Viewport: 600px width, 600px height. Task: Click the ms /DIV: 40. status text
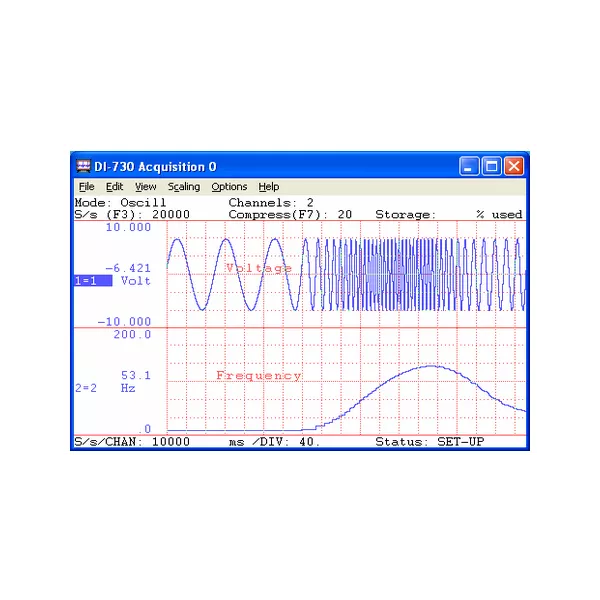tap(274, 442)
